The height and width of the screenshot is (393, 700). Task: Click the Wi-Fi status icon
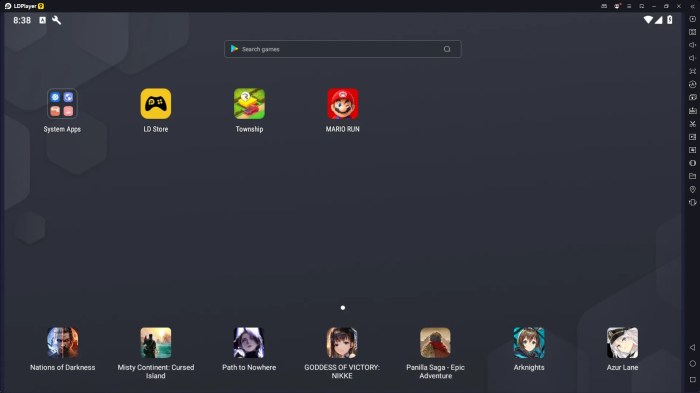(648, 20)
